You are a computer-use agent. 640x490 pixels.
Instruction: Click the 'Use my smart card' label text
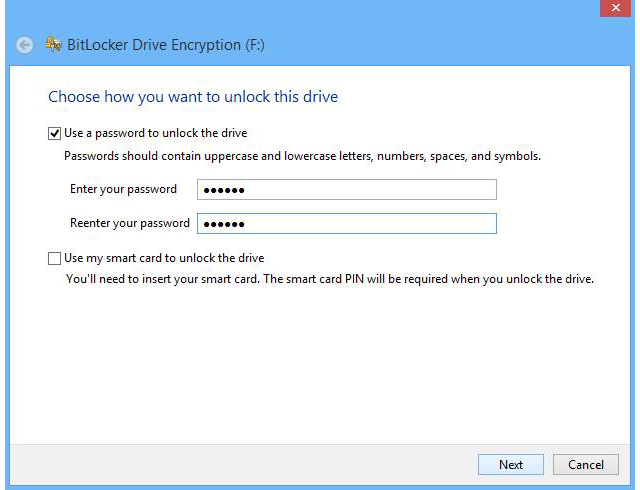[164, 258]
